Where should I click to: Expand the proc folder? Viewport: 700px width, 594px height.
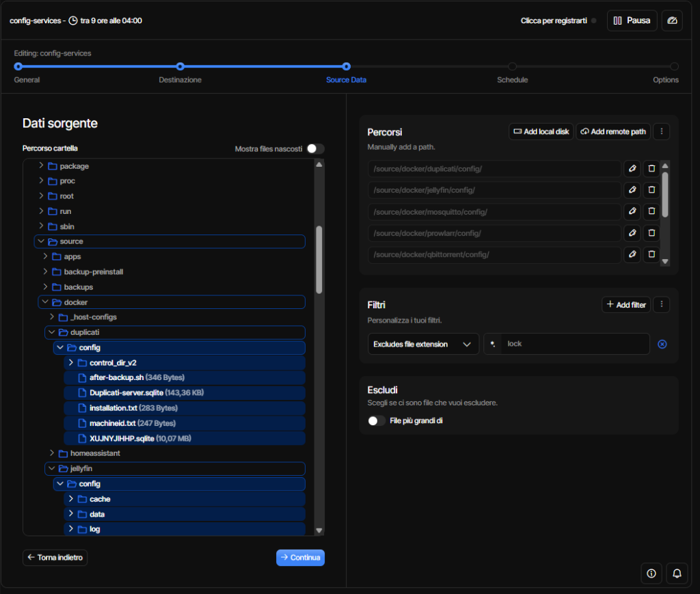tap(41, 180)
